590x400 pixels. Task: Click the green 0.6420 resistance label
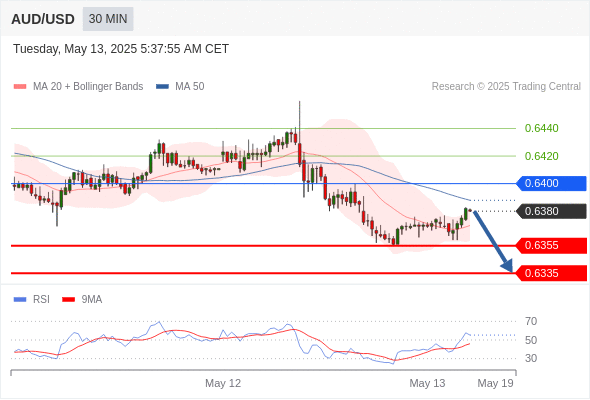click(541, 156)
